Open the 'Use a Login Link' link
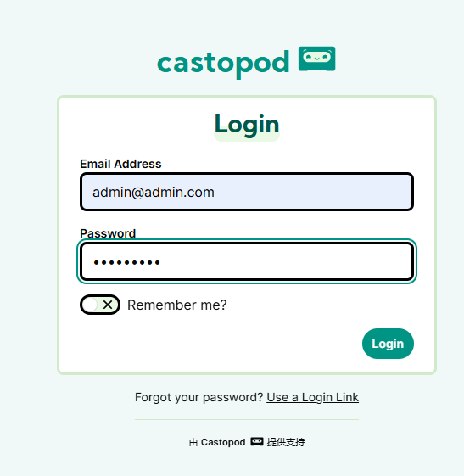This screenshot has height=476, width=464. pyautogui.click(x=312, y=397)
